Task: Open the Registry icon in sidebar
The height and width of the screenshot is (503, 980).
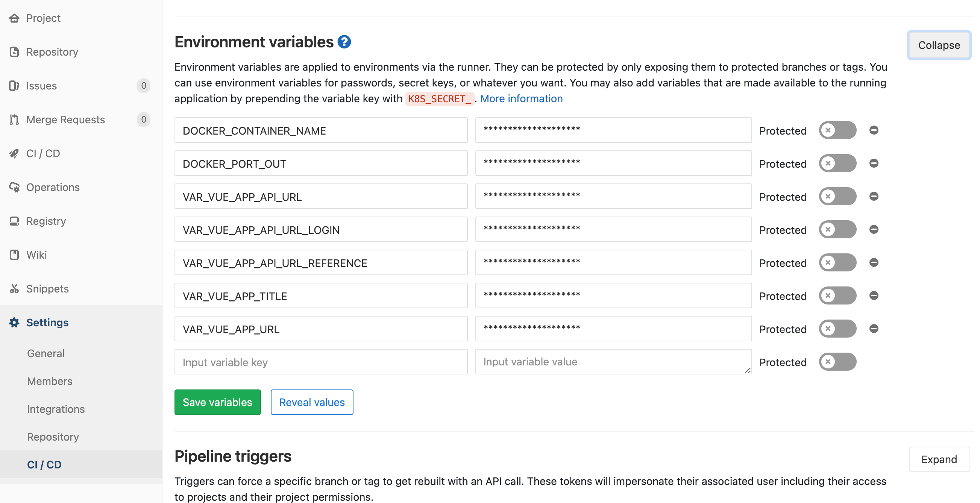Action: pos(14,221)
